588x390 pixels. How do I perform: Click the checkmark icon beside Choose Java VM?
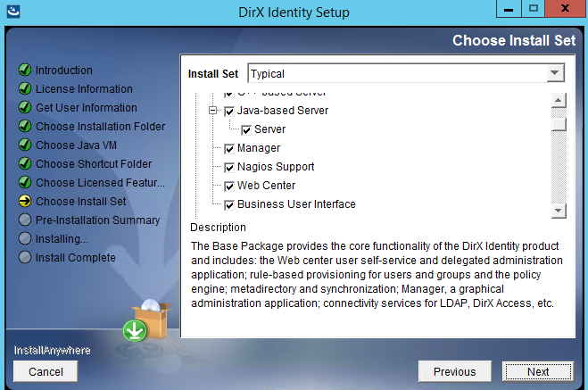25,145
